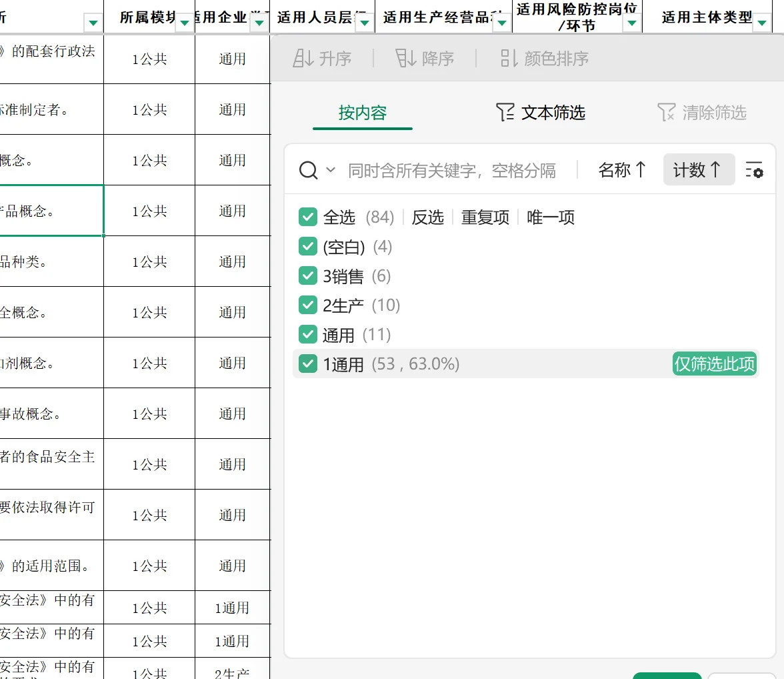Click the 反选 link
The width and height of the screenshot is (784, 679).
click(428, 217)
